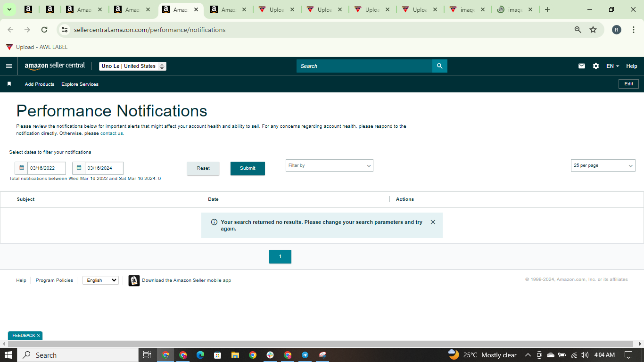This screenshot has width=644, height=362.
Task: Open the 25 per page dropdown
Action: pyautogui.click(x=603, y=165)
